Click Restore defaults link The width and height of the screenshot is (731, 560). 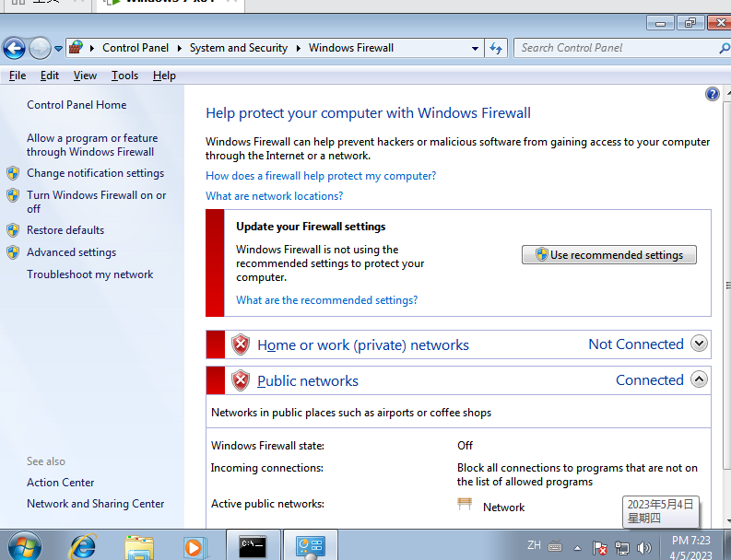(65, 230)
